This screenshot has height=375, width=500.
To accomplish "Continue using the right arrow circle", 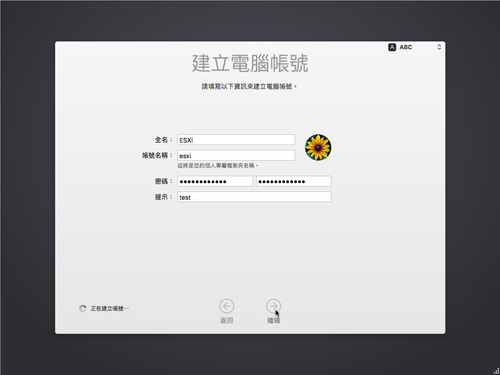I will coord(273,306).
